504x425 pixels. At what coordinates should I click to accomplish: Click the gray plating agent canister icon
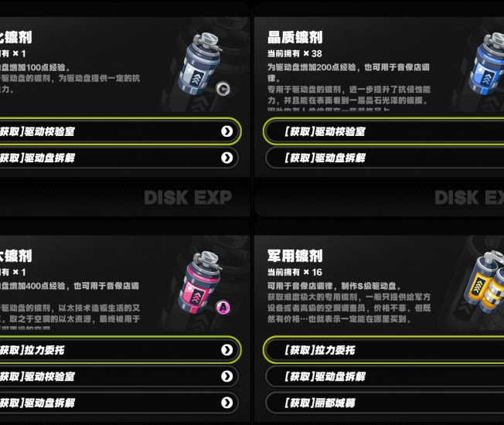(200, 63)
